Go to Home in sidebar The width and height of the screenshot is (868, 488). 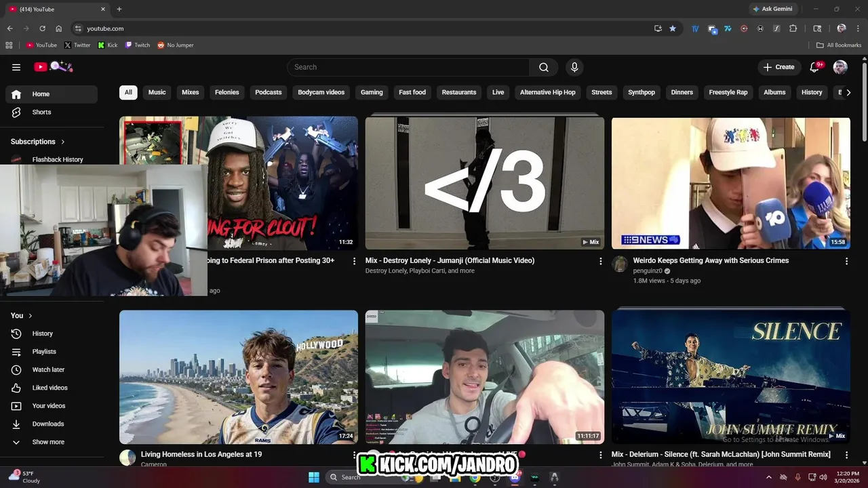52,94
